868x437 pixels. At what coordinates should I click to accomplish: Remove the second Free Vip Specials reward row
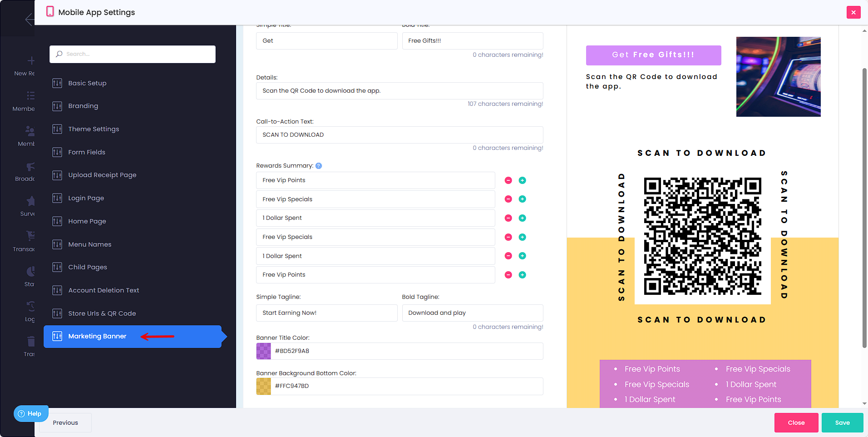[508, 237]
